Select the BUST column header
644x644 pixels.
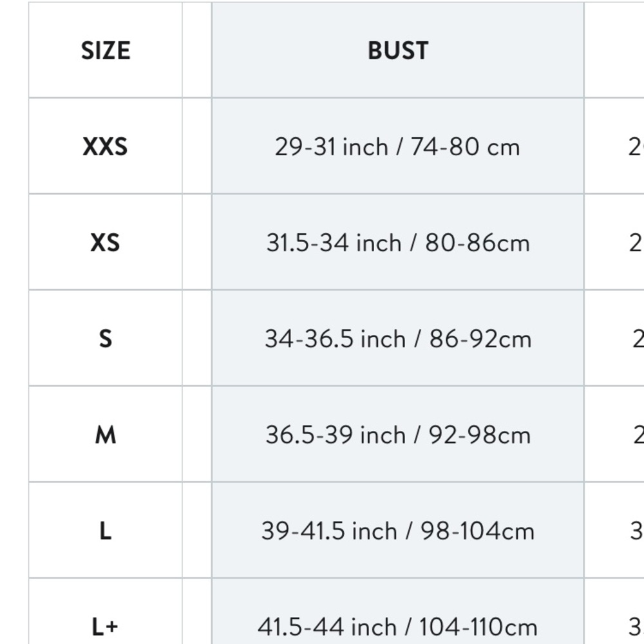coord(397,50)
